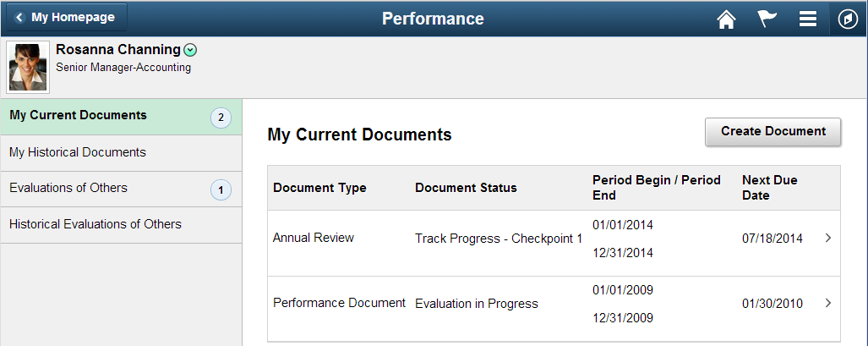Open the Home icon in header

[x=726, y=19]
